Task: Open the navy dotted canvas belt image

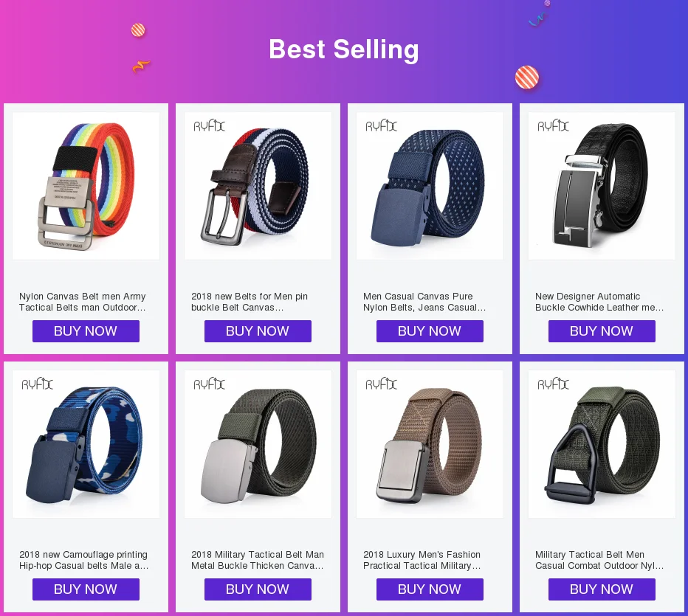Action: pyautogui.click(x=430, y=186)
